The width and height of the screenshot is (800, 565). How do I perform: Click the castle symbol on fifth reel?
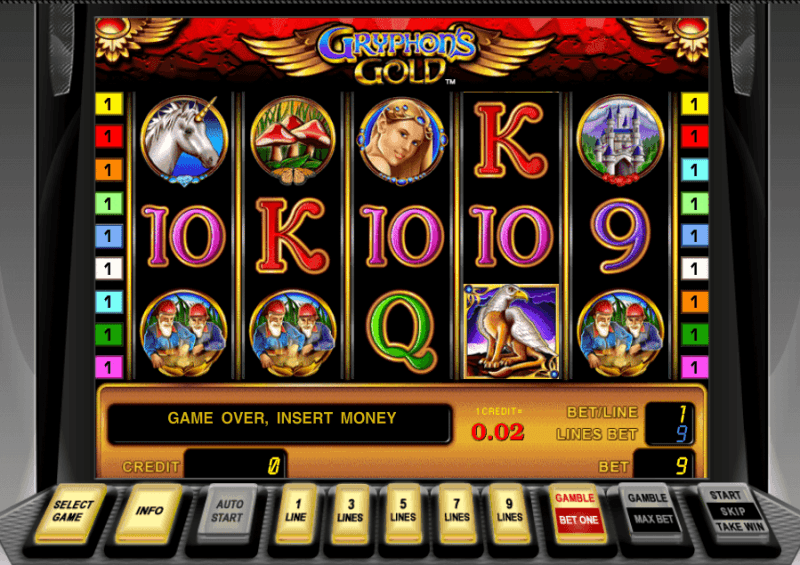pyautogui.click(x=620, y=139)
